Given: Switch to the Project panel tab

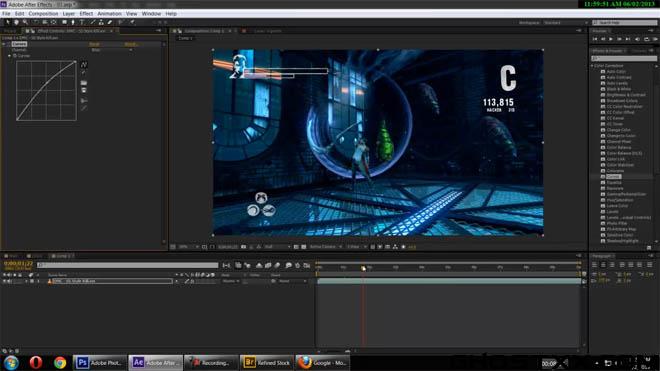Looking at the screenshot, I should 10,31.
